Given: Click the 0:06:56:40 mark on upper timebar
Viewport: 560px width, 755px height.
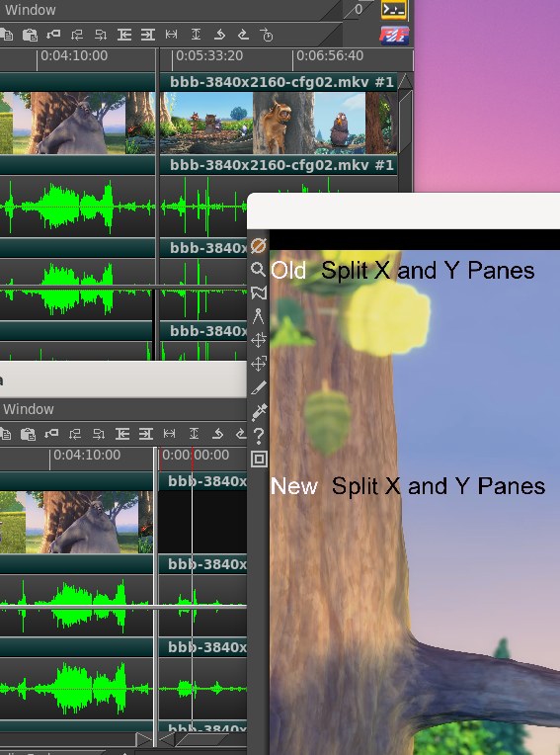Looking at the screenshot, I should 330,56.
